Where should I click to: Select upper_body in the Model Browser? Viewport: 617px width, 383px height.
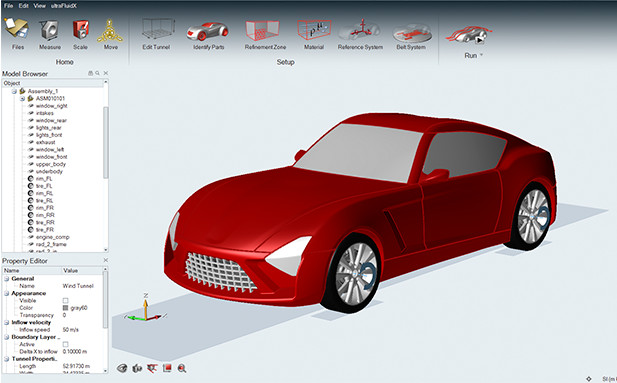coord(50,164)
